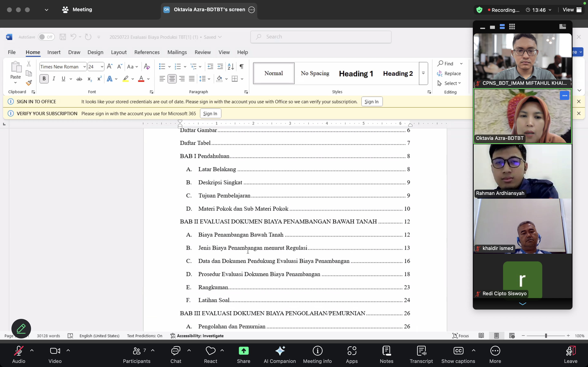This screenshot has width=588, height=367.
Task: Click the Zoom annotate pencil button
Action: (x=21, y=329)
